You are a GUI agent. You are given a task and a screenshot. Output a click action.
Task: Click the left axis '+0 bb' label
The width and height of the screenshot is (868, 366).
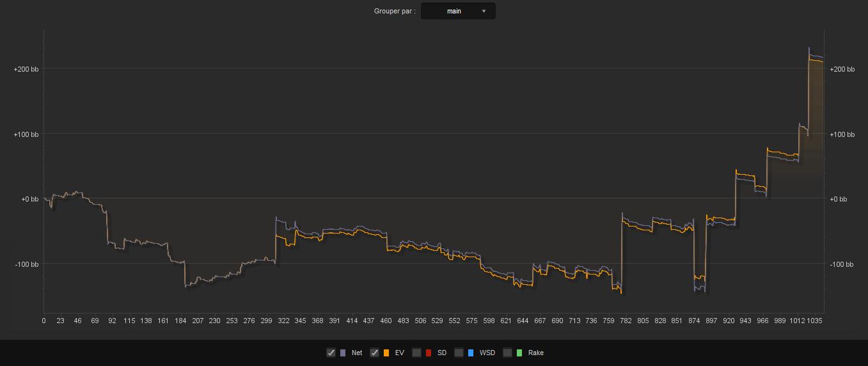pyautogui.click(x=29, y=199)
